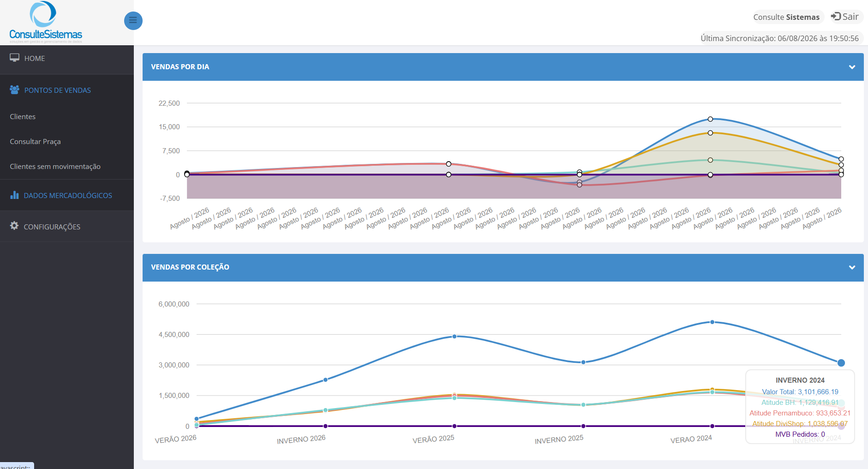The image size is (868, 469).
Task: Click the blue INVERNO 2026 data point
Action: point(326,380)
